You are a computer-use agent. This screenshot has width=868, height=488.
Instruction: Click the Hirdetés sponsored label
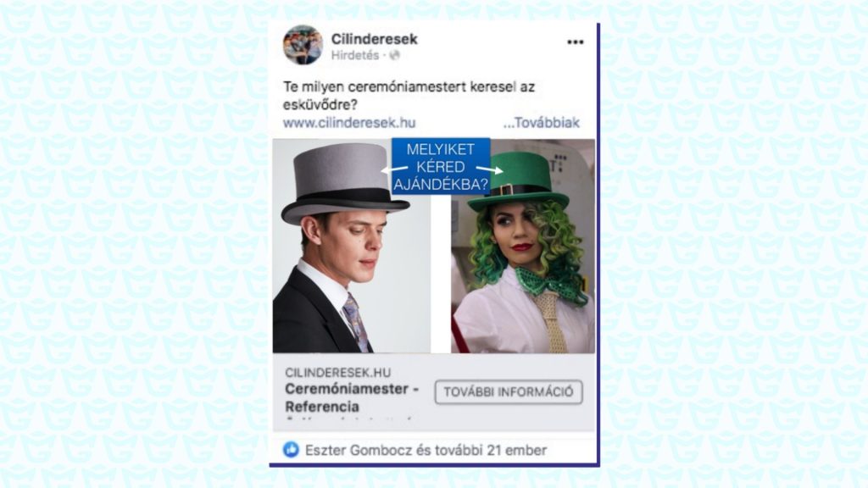tap(355, 55)
